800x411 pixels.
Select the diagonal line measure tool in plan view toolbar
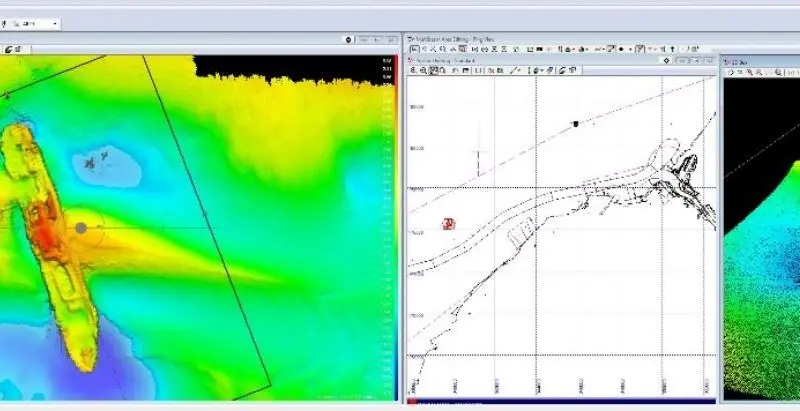514,70
